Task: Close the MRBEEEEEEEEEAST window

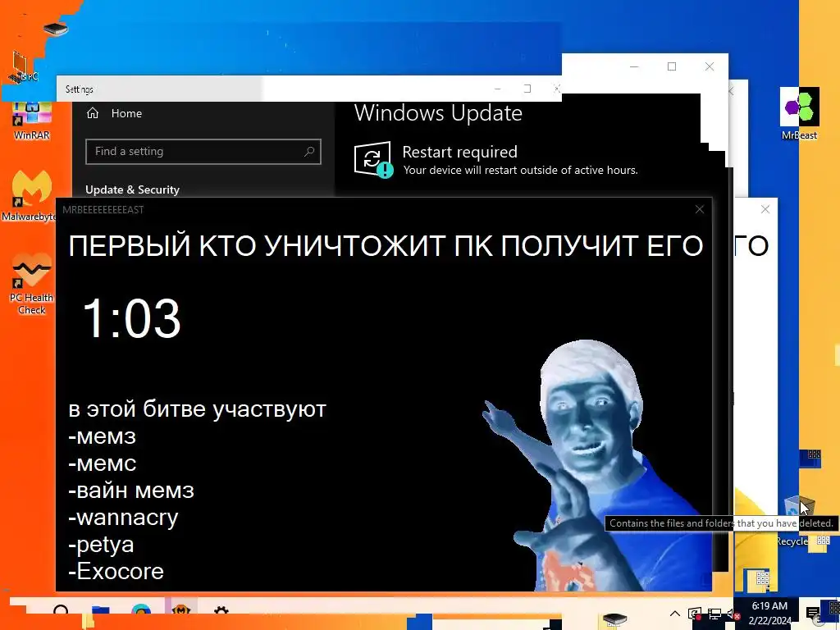Action: tap(699, 209)
